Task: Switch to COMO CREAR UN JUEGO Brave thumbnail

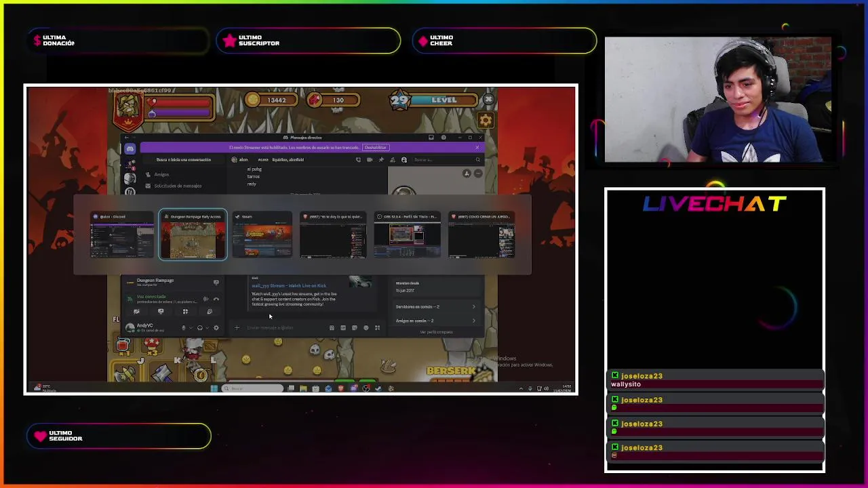Action: (481, 235)
